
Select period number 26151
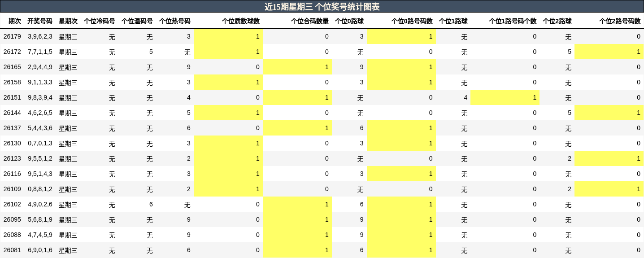(x=12, y=97)
